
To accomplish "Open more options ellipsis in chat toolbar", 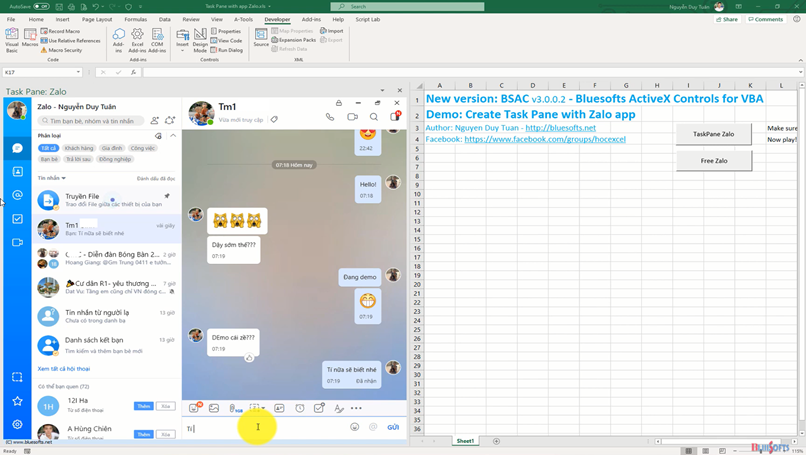I will click(356, 408).
